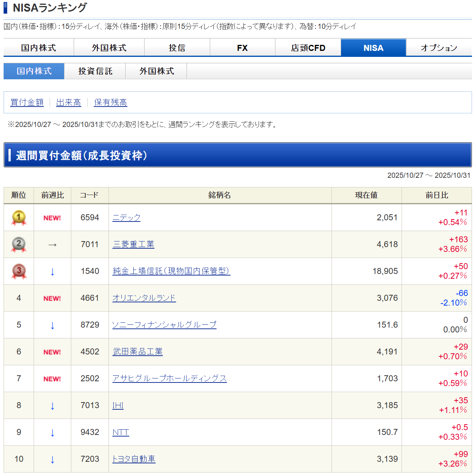Screen dimensions: 476x475
Task: Go to the オプション tab
Action: pyautogui.click(x=439, y=48)
